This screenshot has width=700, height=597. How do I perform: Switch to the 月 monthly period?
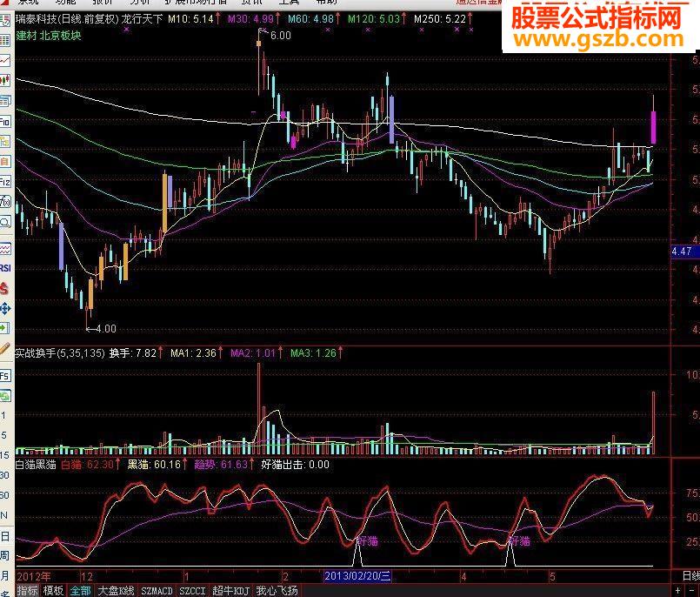point(4,575)
